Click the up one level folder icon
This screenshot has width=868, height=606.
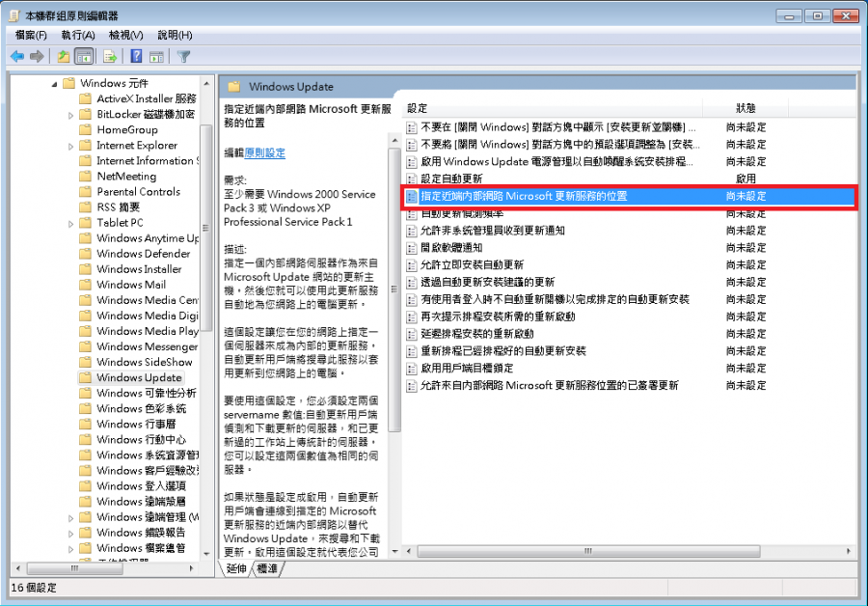click(x=64, y=56)
